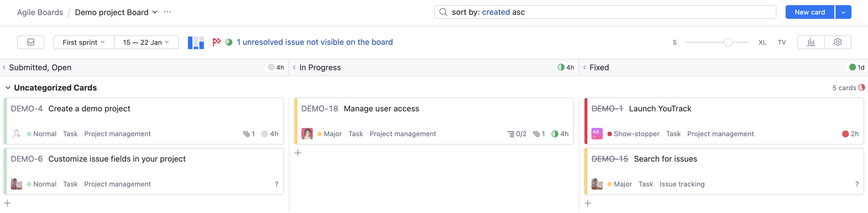The height and width of the screenshot is (213, 868).
Task: Go to Agile Boards breadcrumb
Action: (x=40, y=13)
